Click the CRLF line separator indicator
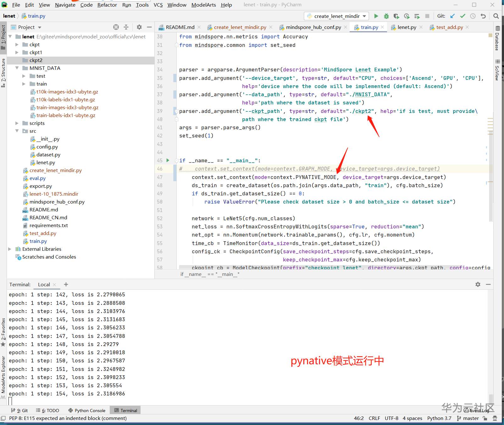This screenshot has height=425, width=504. [x=374, y=418]
